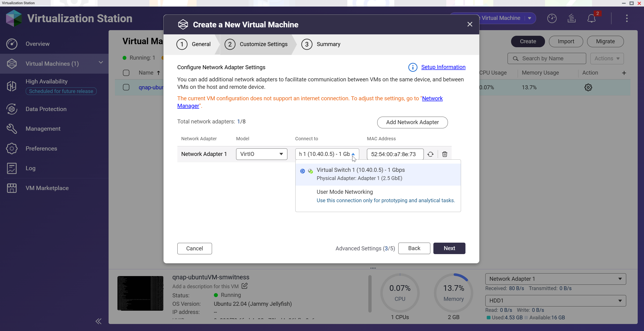
Task: Click the Virtualization Station logo icon
Action: [x=14, y=18]
